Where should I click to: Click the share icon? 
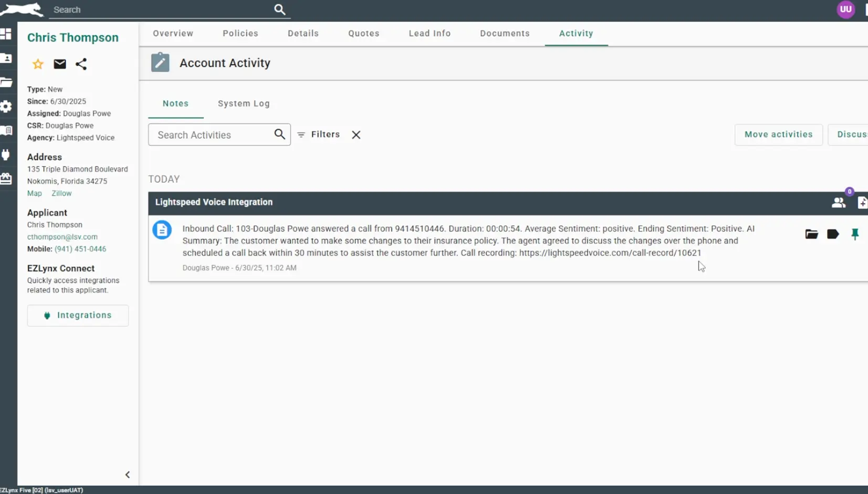[x=81, y=64]
